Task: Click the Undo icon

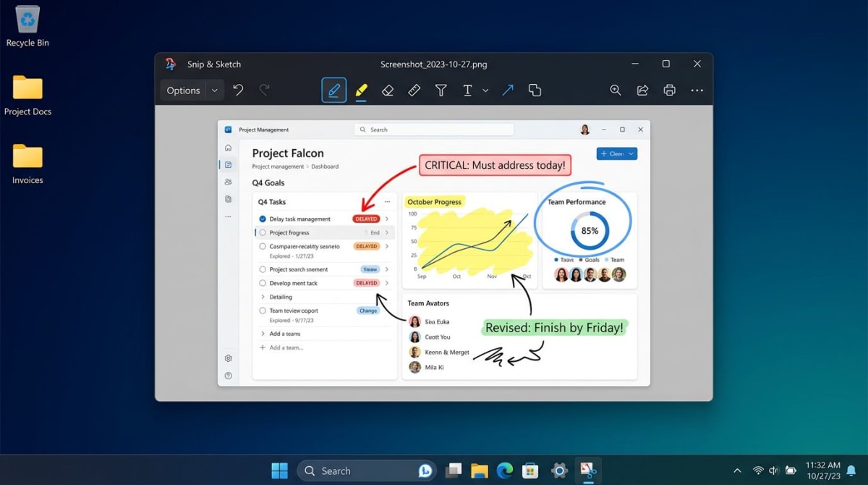Action: [239, 90]
